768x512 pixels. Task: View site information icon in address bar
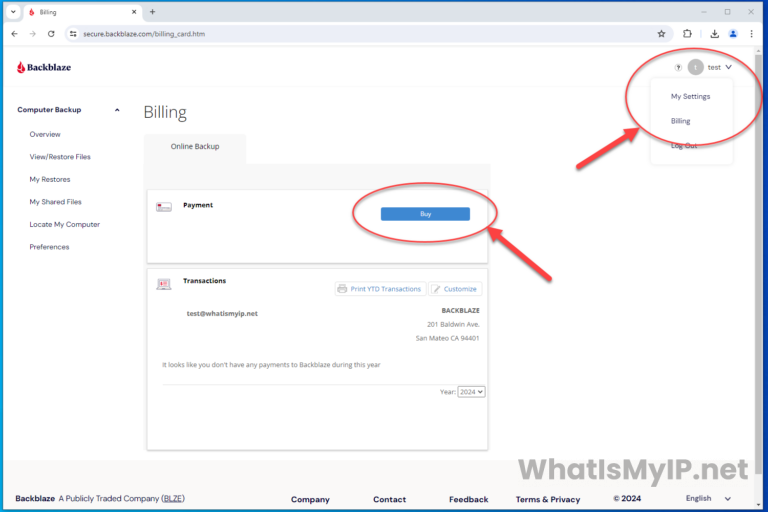pyautogui.click(x=73, y=34)
